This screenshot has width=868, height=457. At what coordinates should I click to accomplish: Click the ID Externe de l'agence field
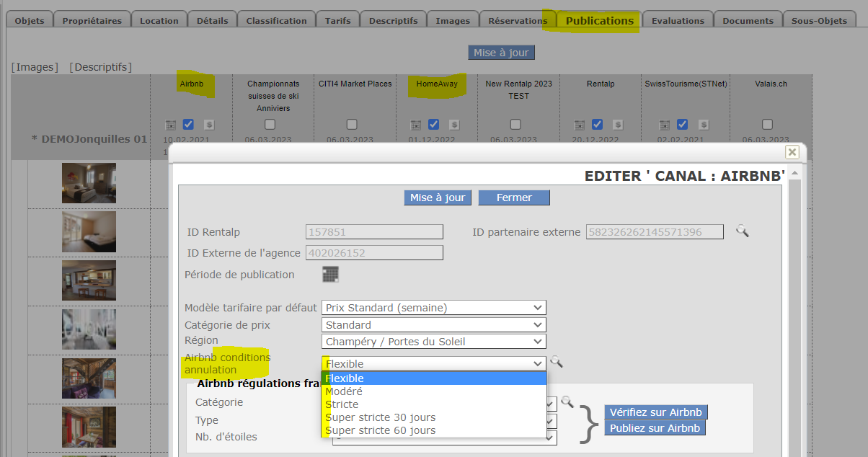coord(374,253)
